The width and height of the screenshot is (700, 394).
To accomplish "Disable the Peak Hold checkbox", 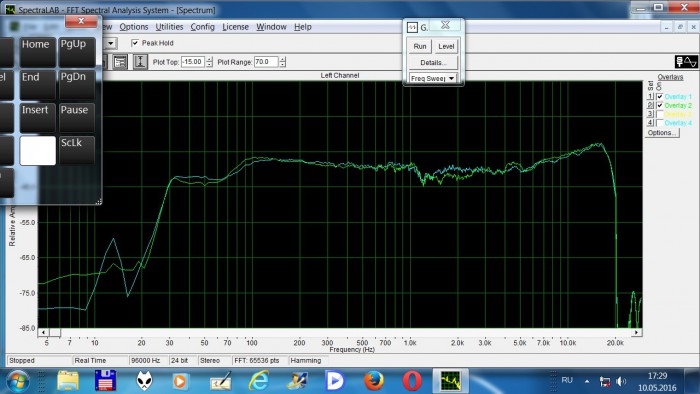I will tap(135, 43).
